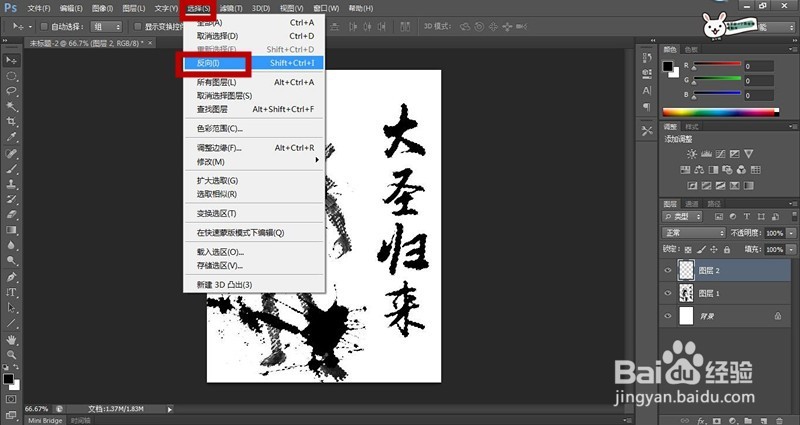Select the Hand tool
The width and height of the screenshot is (800, 425).
click(x=11, y=339)
